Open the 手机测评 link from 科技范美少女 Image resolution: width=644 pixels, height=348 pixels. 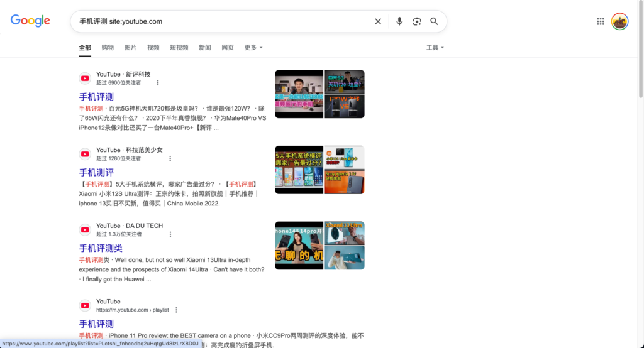pyautogui.click(x=96, y=172)
